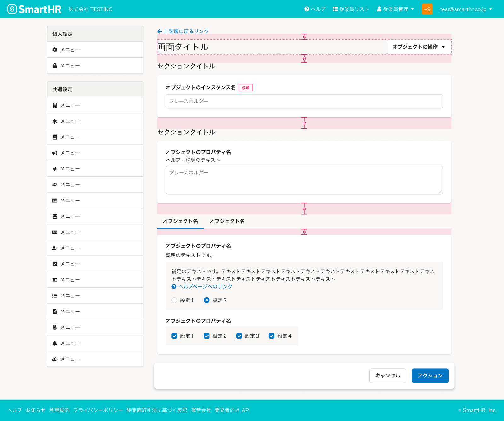
Task: Switch to the second オブジェクト名 tab
Action: [x=227, y=221]
